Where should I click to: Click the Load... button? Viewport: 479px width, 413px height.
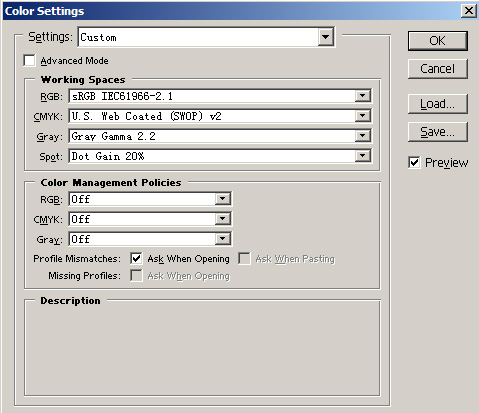point(438,104)
